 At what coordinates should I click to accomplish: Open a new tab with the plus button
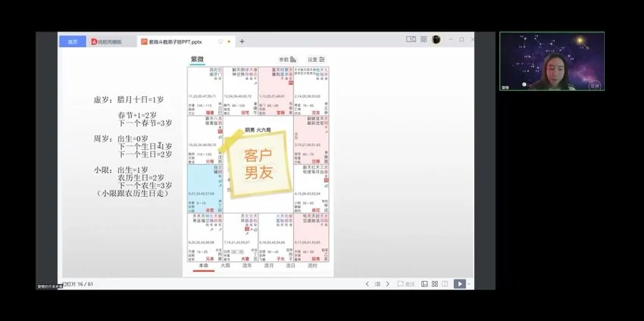pos(242,42)
